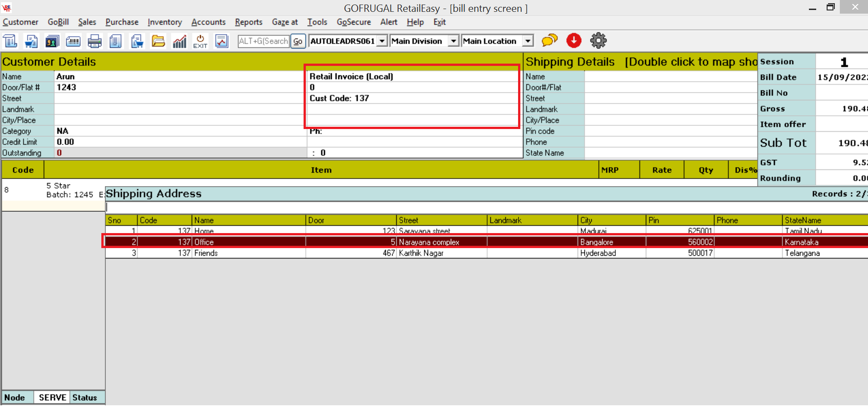Click the Item column header
This screenshot has width=868, height=408.
tap(321, 170)
